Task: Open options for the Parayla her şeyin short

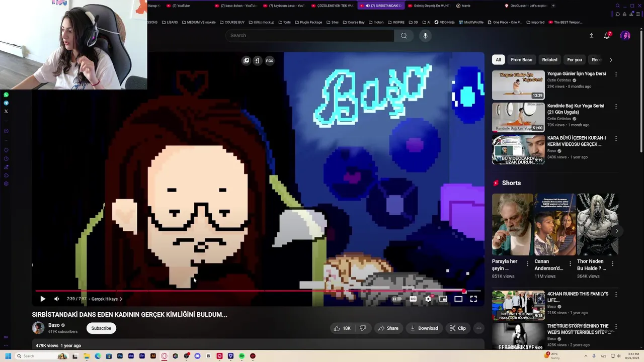Action: pos(528,263)
